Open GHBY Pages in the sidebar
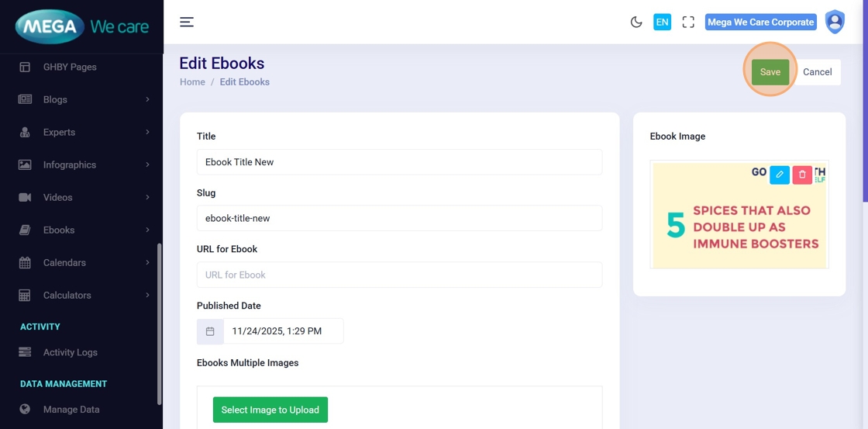 click(70, 67)
